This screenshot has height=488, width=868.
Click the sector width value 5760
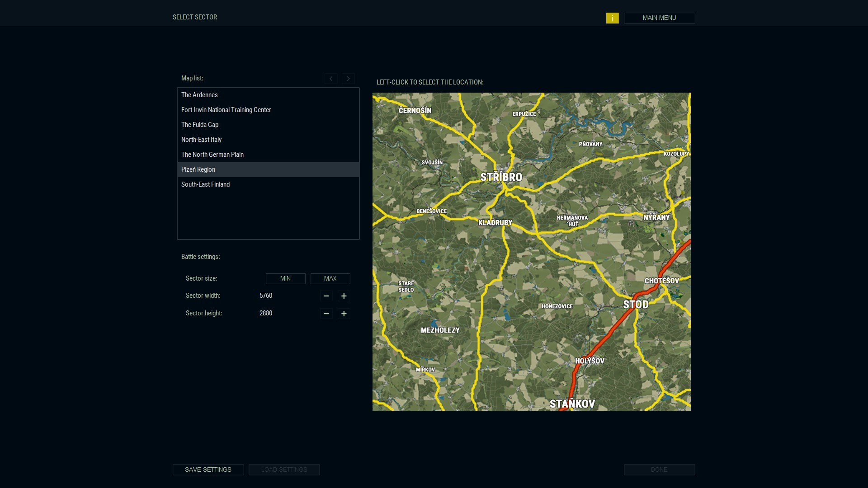[266, 296]
